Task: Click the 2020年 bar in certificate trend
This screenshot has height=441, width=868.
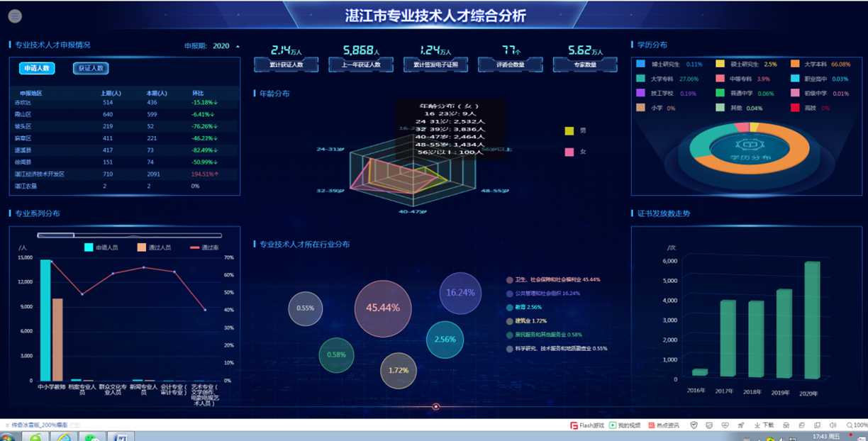Action: tap(811, 319)
